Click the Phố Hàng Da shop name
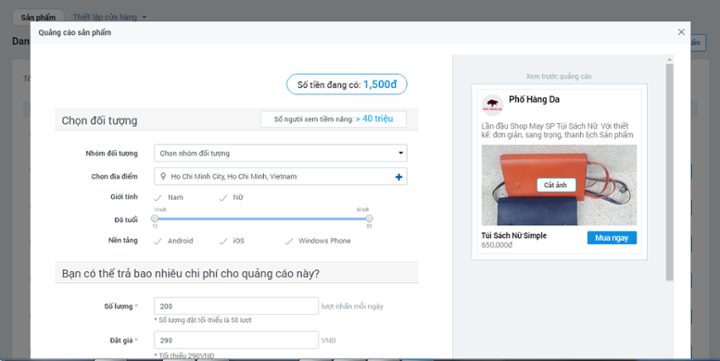This screenshot has width=720, height=361. click(534, 99)
